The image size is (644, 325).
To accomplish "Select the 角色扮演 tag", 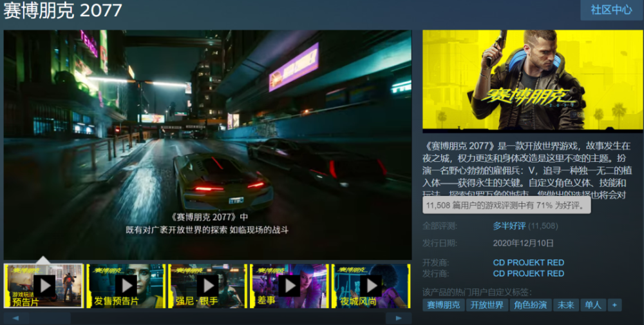I will tap(530, 305).
